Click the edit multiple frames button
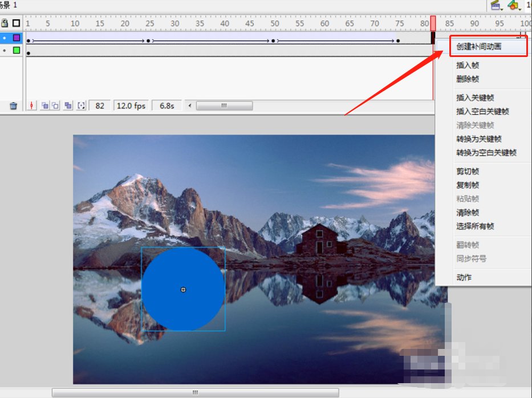The image size is (532, 398). point(68,105)
